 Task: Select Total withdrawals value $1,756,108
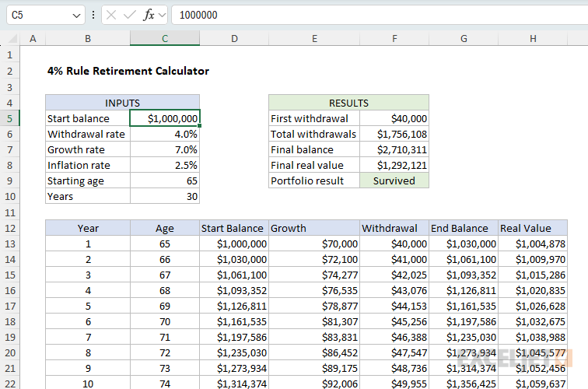coord(394,134)
